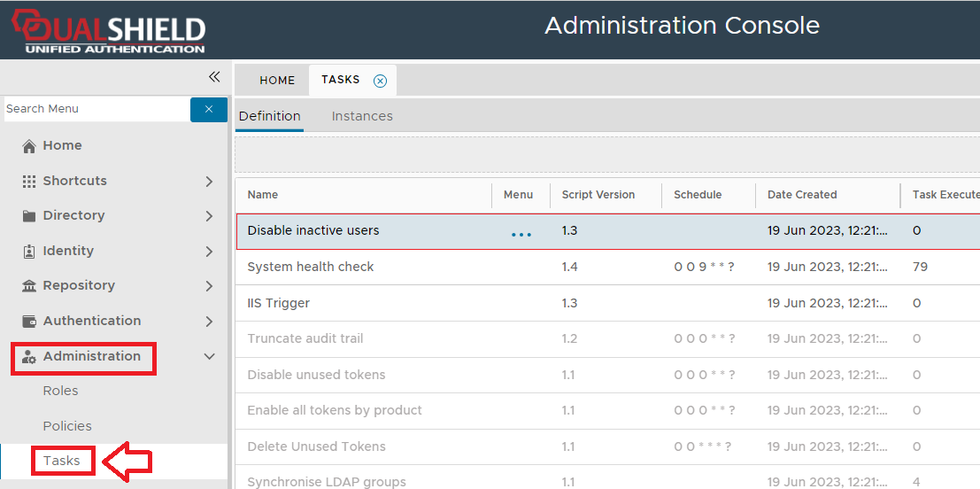Expand the Directory menu chevron
Viewport: 980px width, 489px height.
(209, 216)
